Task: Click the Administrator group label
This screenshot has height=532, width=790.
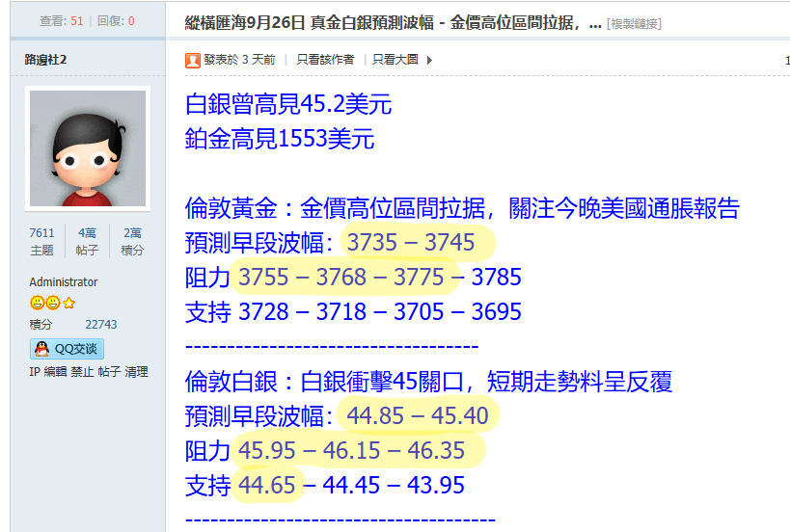Action: tap(64, 282)
